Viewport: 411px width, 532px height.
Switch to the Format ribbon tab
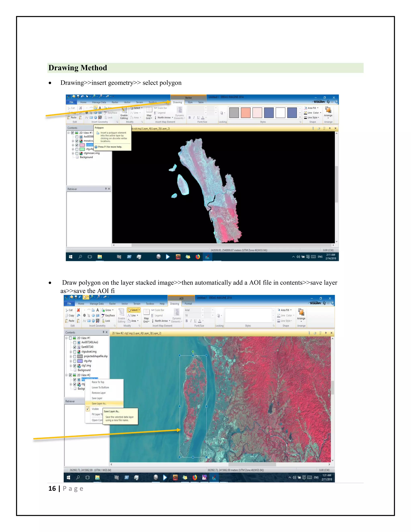pos(188,304)
